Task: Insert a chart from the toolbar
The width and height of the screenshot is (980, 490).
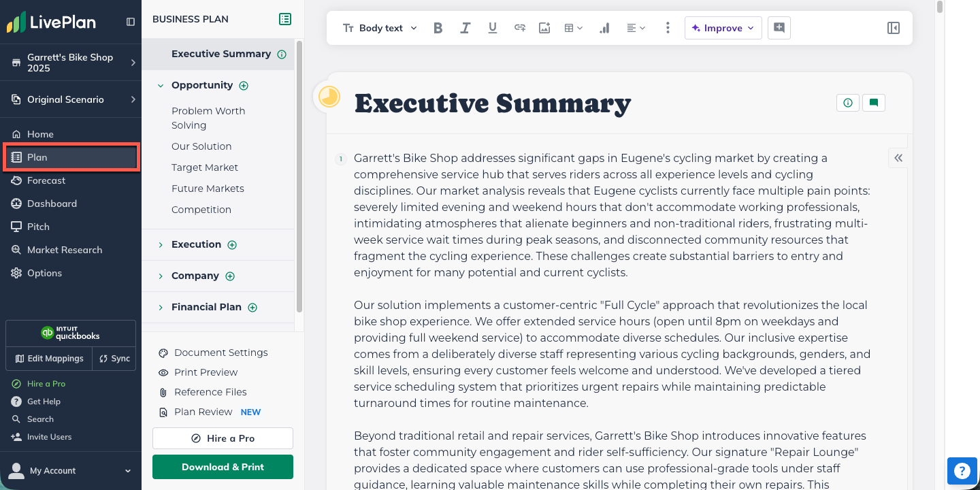Action: tap(604, 28)
